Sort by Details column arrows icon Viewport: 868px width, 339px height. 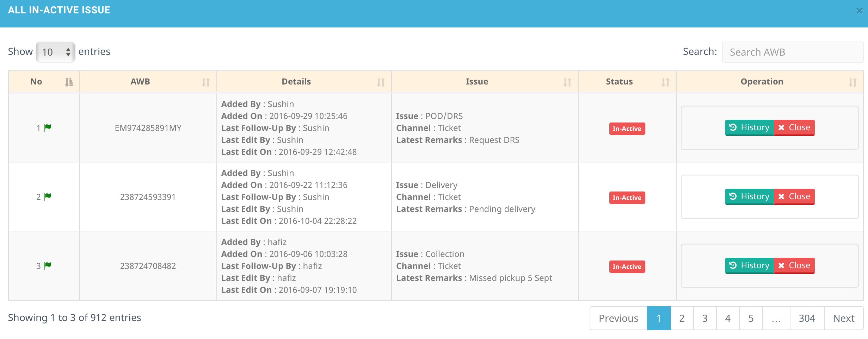tap(381, 82)
